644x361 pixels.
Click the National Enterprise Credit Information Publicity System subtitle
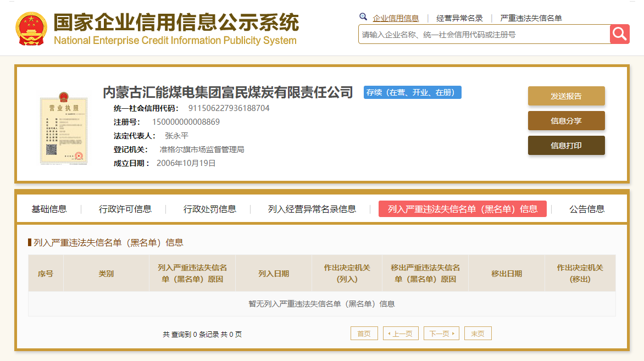click(175, 41)
